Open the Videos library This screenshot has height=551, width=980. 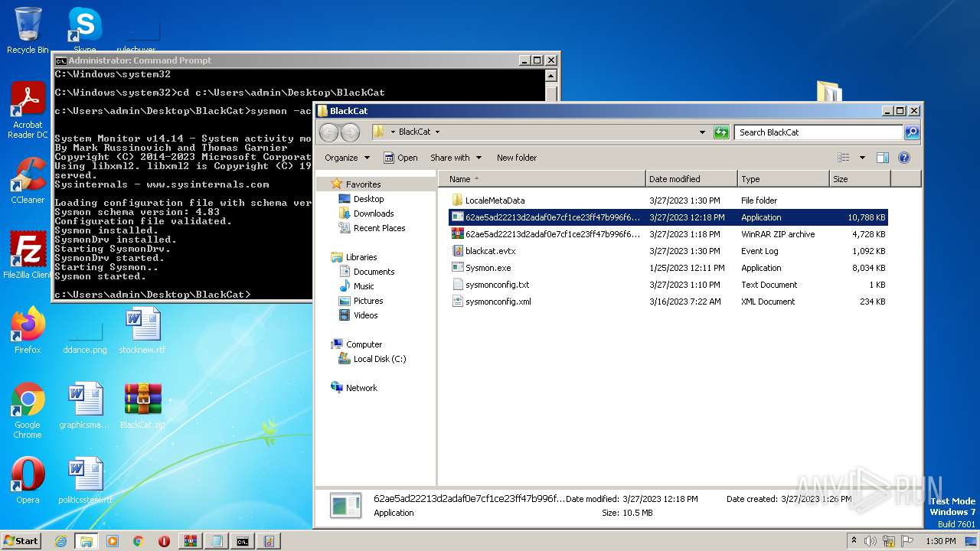365,315
